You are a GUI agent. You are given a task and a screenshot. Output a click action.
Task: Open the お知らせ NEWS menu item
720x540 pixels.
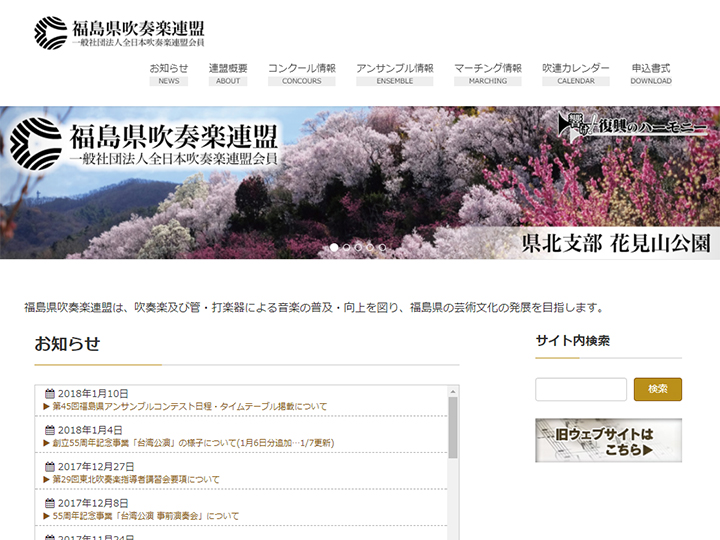coord(168,74)
